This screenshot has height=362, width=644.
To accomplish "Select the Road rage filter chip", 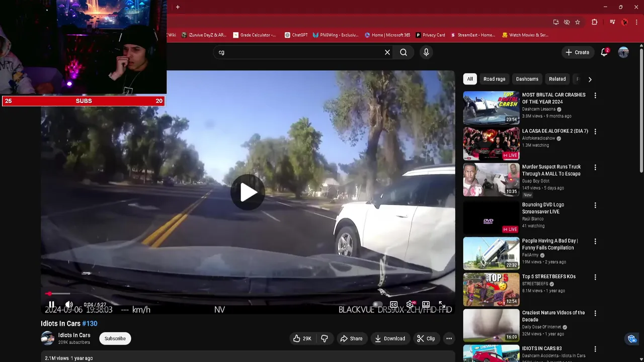I will (494, 79).
